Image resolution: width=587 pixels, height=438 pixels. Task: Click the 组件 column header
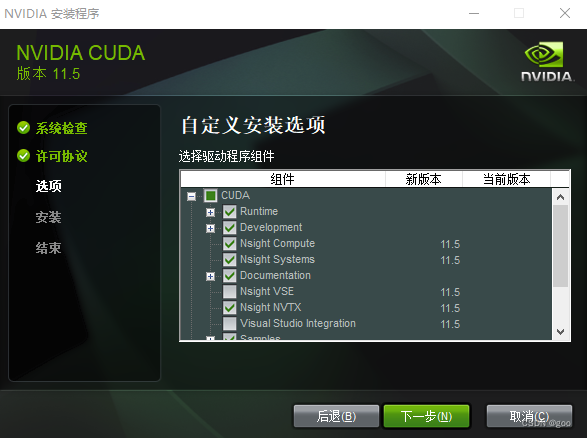[x=283, y=179]
